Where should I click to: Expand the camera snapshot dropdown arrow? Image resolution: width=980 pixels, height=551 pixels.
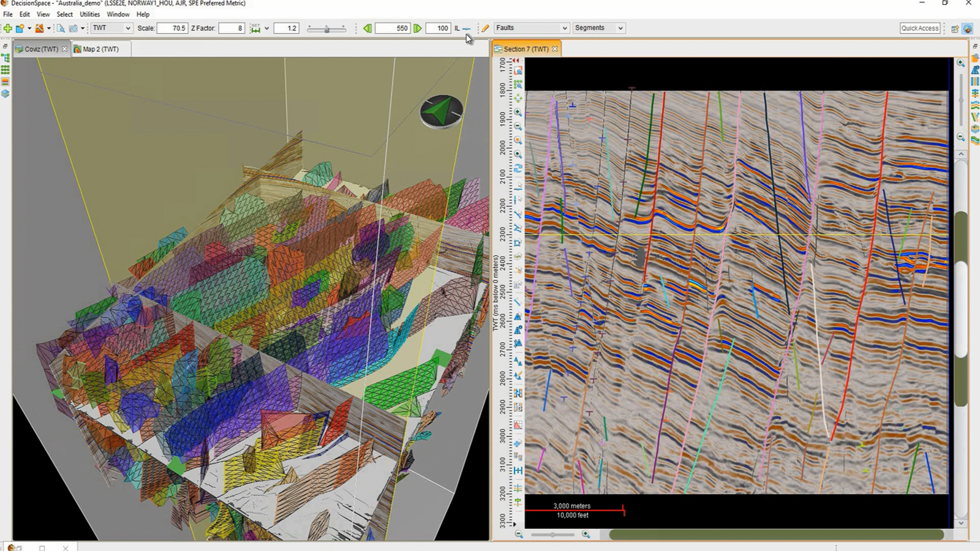tap(83, 28)
